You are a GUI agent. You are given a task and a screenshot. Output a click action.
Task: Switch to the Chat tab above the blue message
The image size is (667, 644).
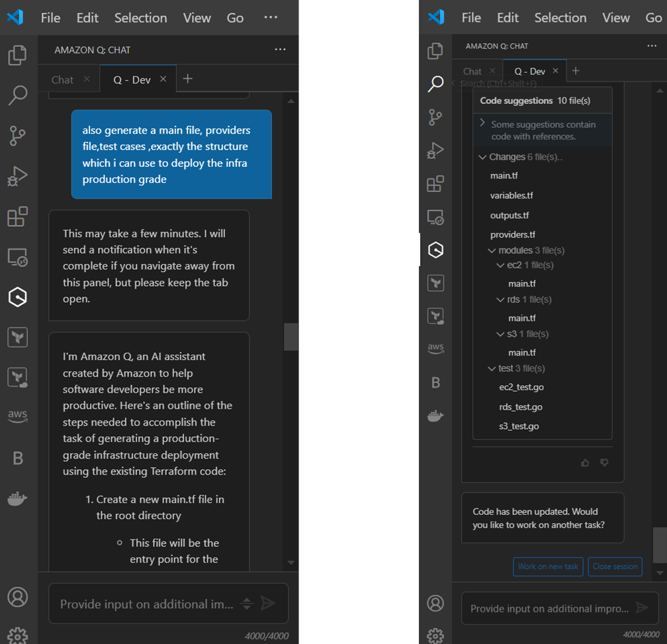pyautogui.click(x=62, y=79)
